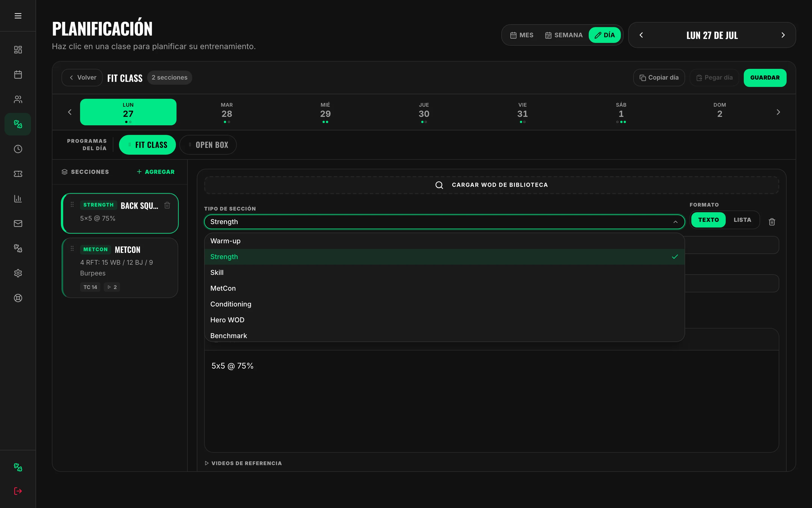This screenshot has height=508, width=812.
Task: Collapse the Tipo de sección dropdown
Action: tap(444, 222)
